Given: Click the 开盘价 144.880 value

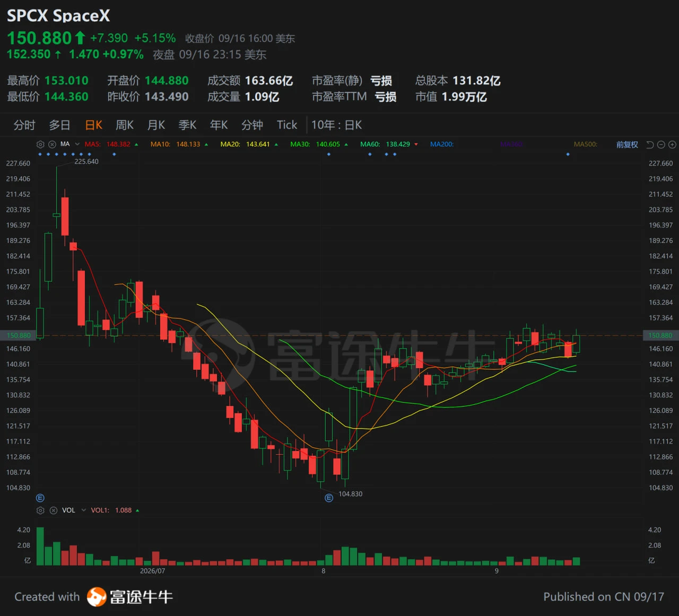Looking at the screenshot, I should coord(167,81).
